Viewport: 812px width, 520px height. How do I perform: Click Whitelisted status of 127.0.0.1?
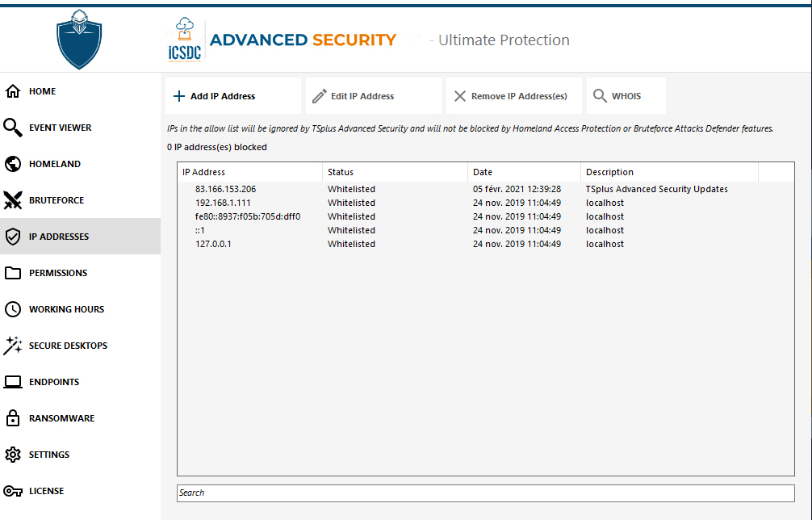[x=351, y=244]
